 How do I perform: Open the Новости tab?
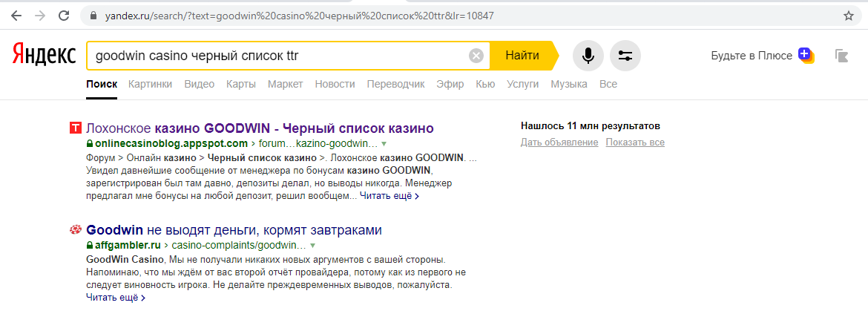[x=335, y=84]
